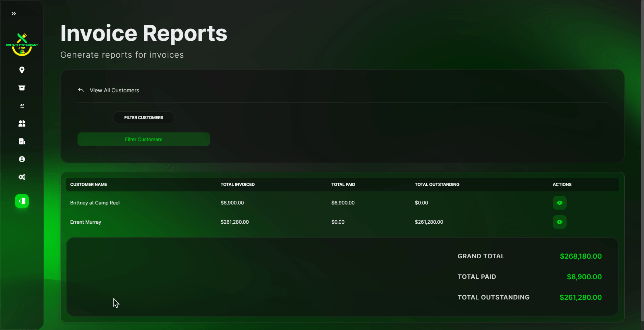This screenshot has width=644, height=330.
Task: Click the back arrow beside View All Customers
Action: point(81,90)
